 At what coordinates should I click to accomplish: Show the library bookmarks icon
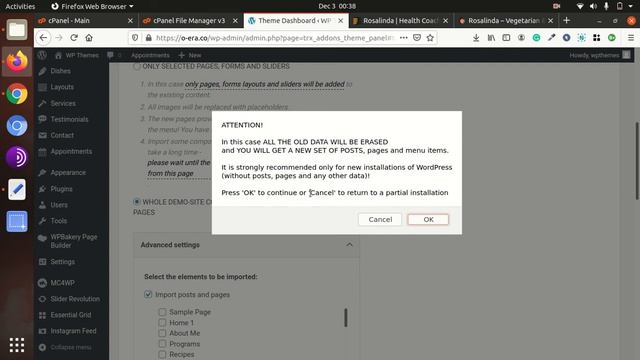(x=491, y=38)
